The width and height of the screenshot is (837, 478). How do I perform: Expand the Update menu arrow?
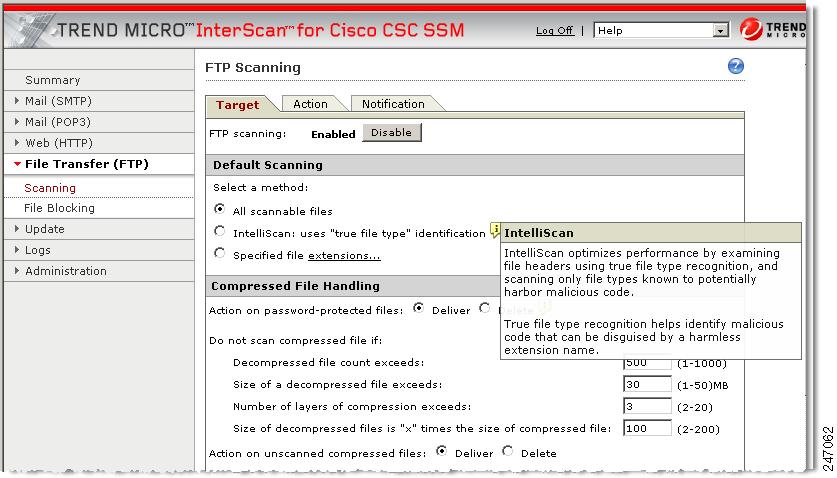(17, 229)
